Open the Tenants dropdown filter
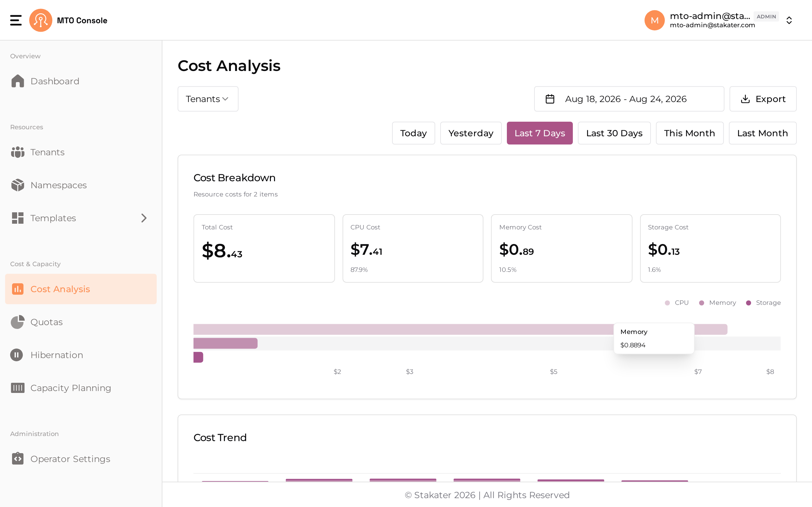The height and width of the screenshot is (507, 812). pos(208,99)
